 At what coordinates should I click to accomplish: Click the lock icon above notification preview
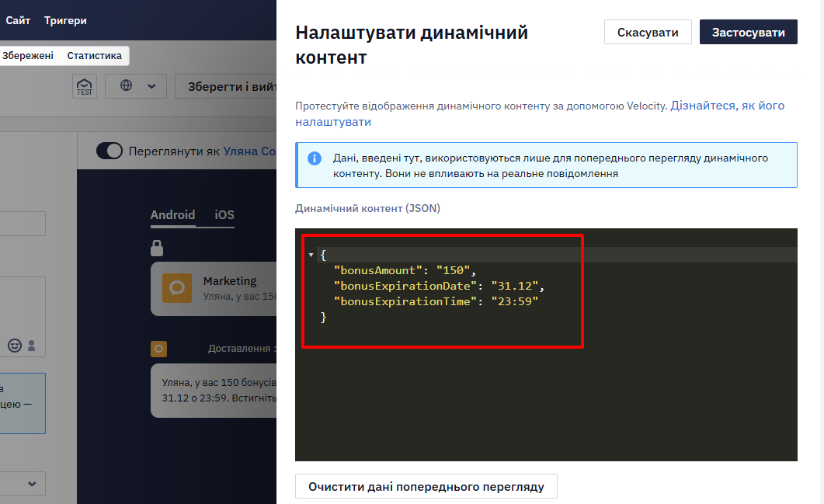[157, 248]
